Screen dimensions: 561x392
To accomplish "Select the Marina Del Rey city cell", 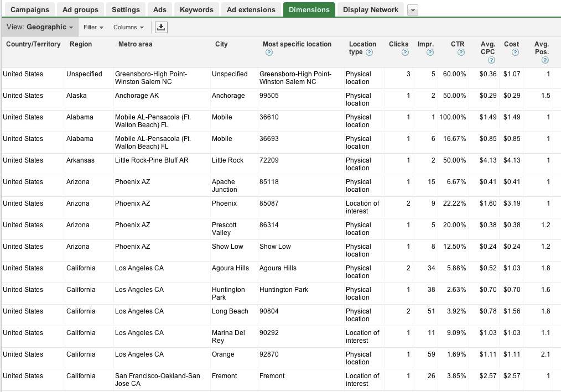I will click(x=228, y=337).
